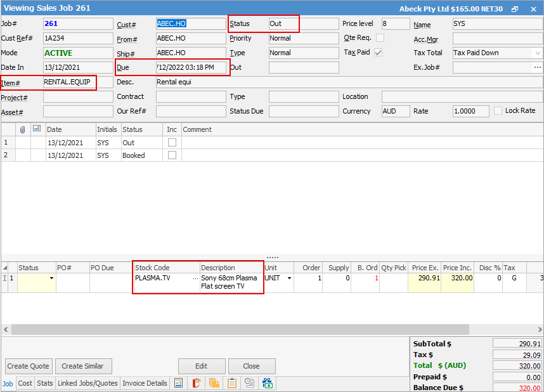Click the scroll left arrow of stock grid
The height and width of the screenshot is (392, 544).
pyautogui.click(x=6, y=329)
